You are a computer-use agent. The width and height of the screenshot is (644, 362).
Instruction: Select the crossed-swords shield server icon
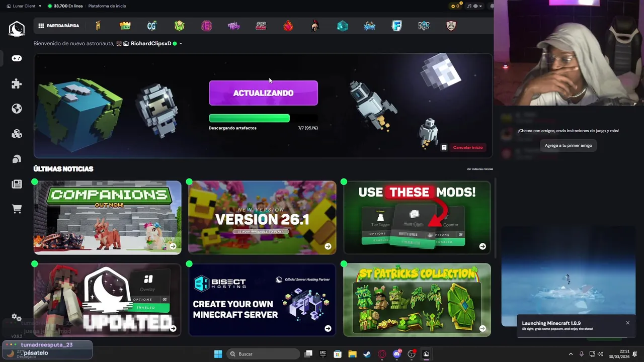(451, 26)
